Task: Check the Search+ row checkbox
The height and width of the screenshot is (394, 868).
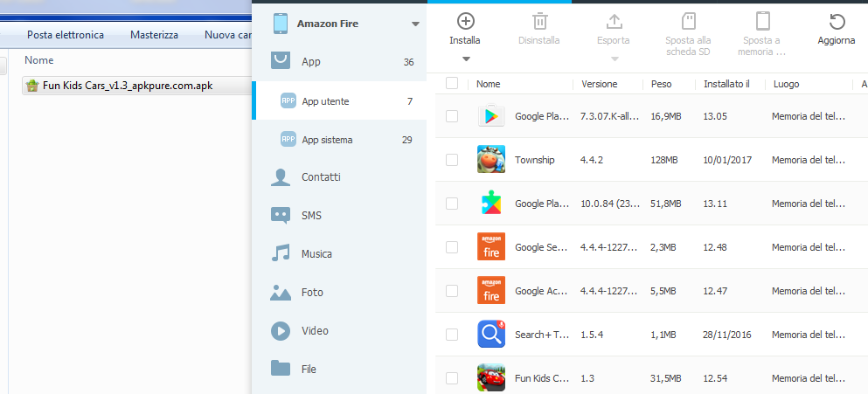Action: (452, 335)
